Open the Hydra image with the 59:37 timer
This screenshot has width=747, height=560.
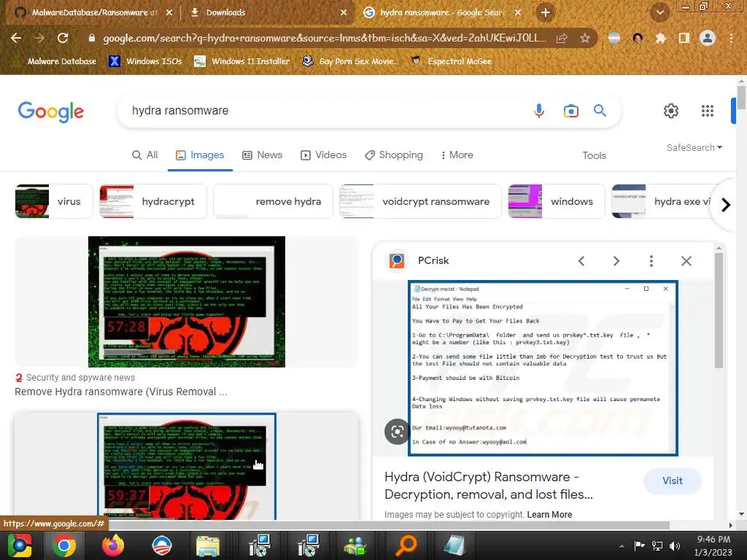187,466
